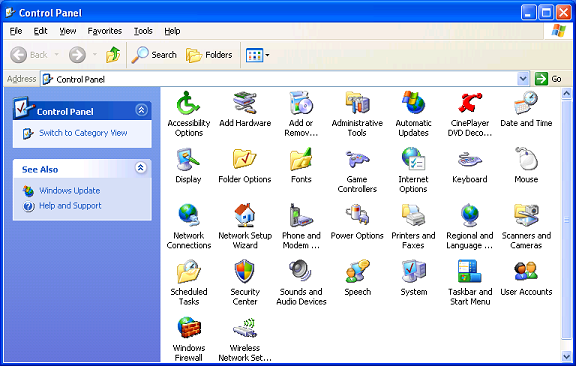The width and height of the screenshot is (576, 366).
Task: Open Back button history dropdown arrow
Action: [57, 55]
